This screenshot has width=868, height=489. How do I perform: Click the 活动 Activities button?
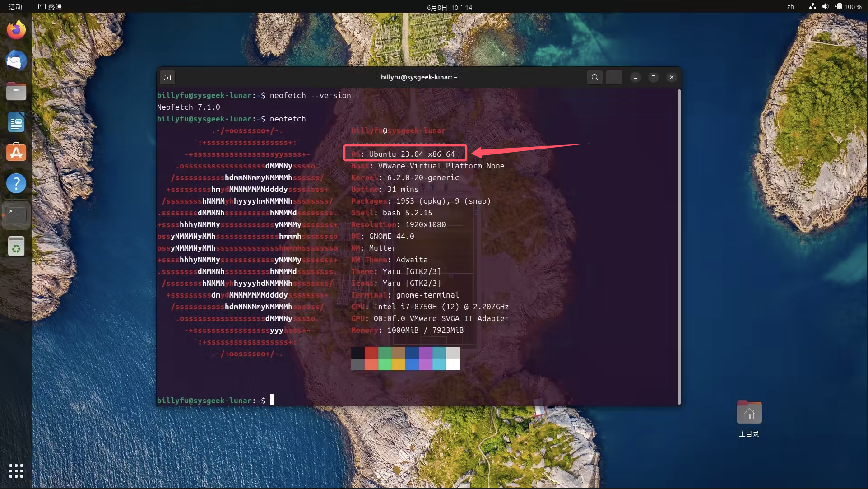pos(15,7)
